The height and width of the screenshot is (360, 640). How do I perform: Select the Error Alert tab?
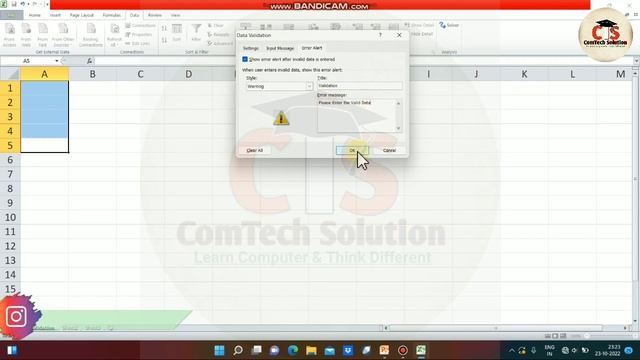(x=312, y=48)
